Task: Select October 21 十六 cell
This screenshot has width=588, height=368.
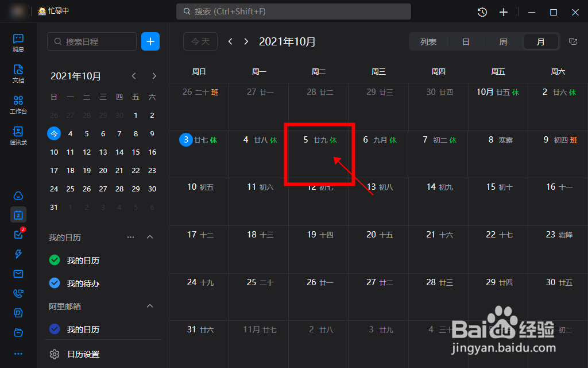Action: tap(438, 250)
